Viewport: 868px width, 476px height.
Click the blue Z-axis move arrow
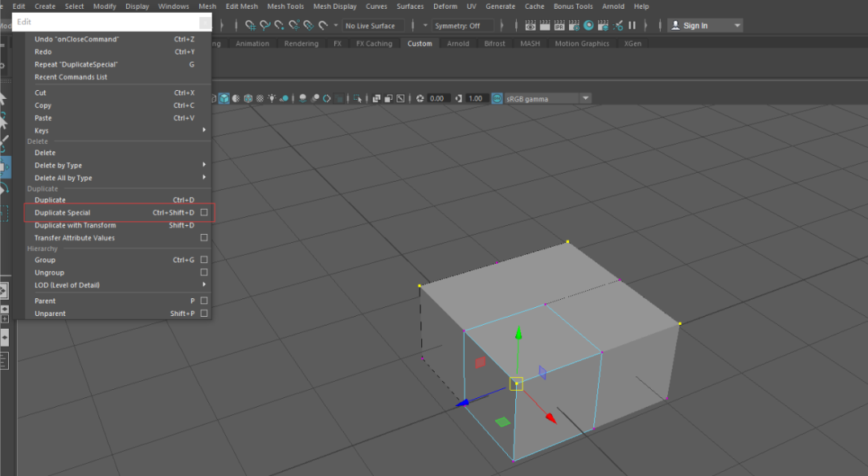[x=461, y=403]
